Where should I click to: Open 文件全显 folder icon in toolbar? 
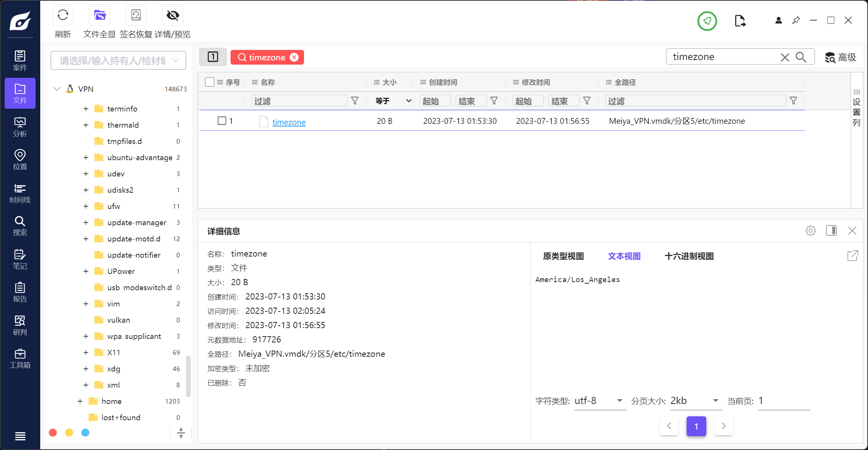click(x=99, y=15)
